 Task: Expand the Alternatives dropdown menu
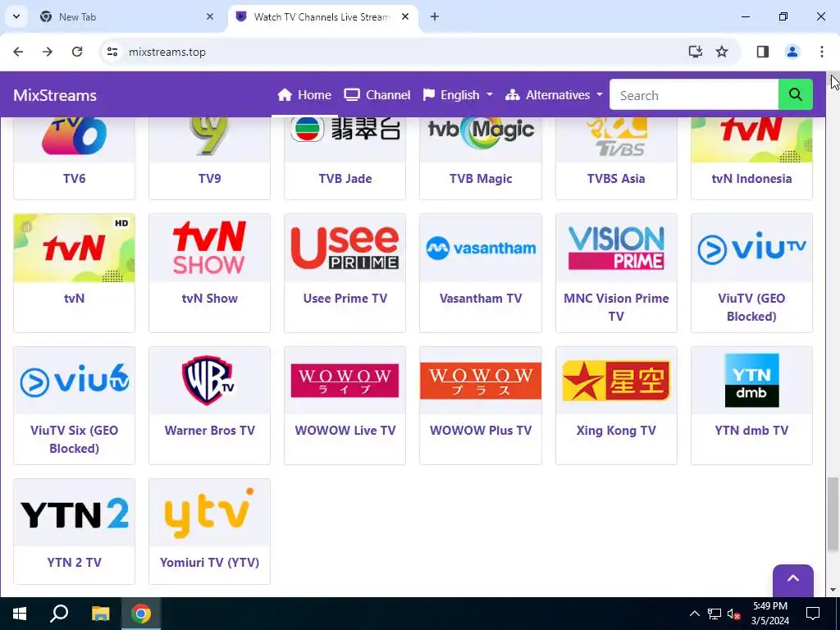pos(554,95)
